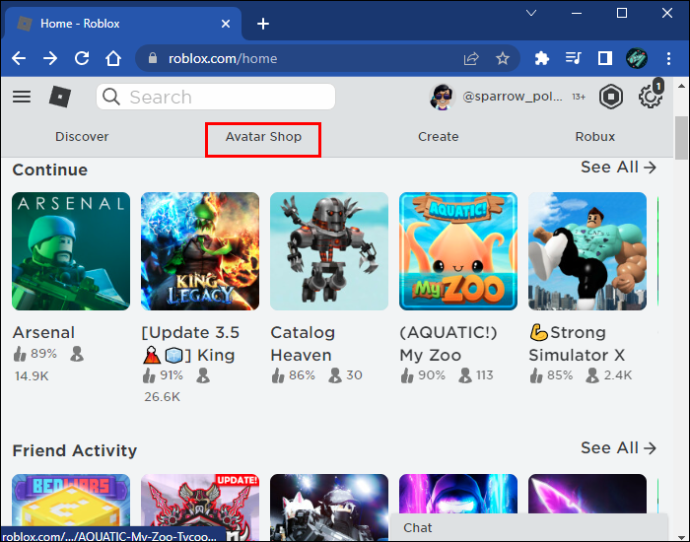
Task: Click the Arsenal game title
Action: click(x=44, y=333)
